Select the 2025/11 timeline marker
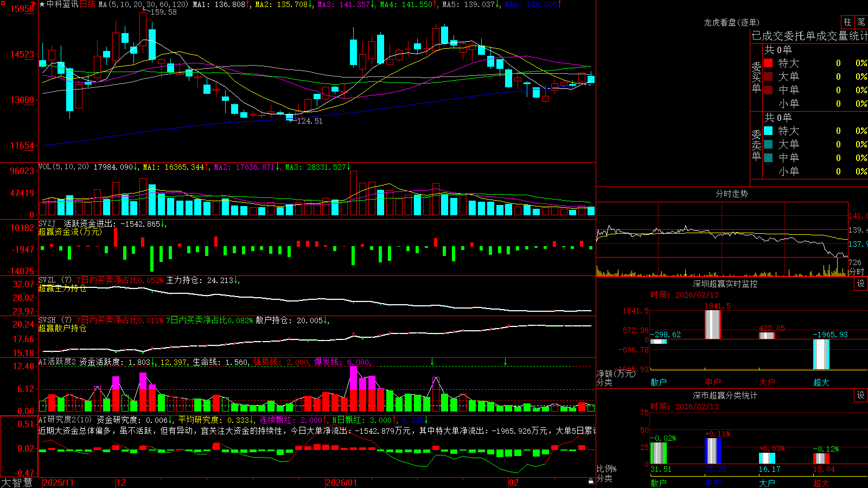868x488 pixels. pyautogui.click(x=58, y=483)
